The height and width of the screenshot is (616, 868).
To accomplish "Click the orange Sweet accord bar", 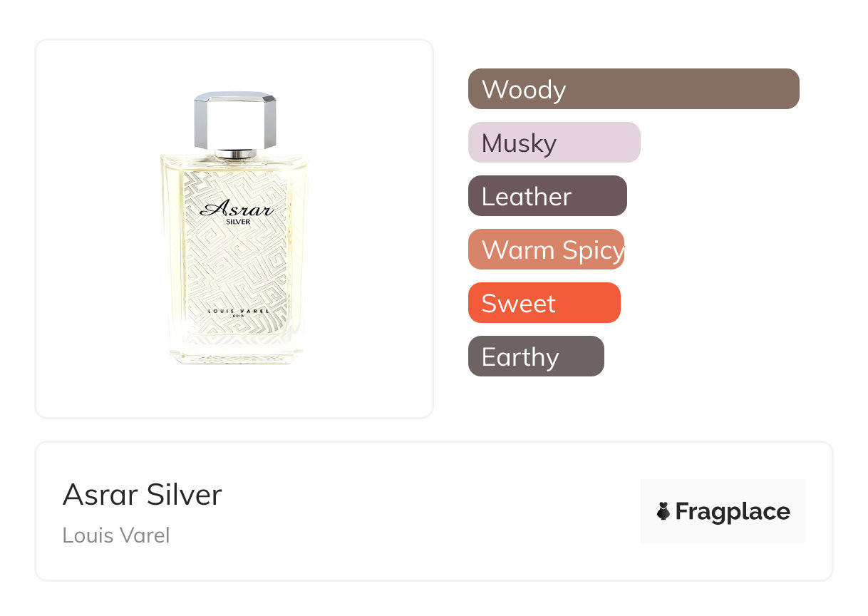I will pos(544,303).
